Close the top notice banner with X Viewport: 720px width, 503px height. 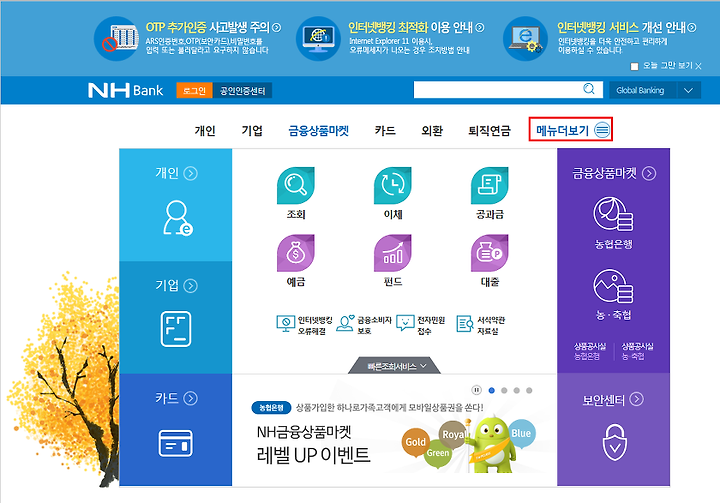point(698,67)
